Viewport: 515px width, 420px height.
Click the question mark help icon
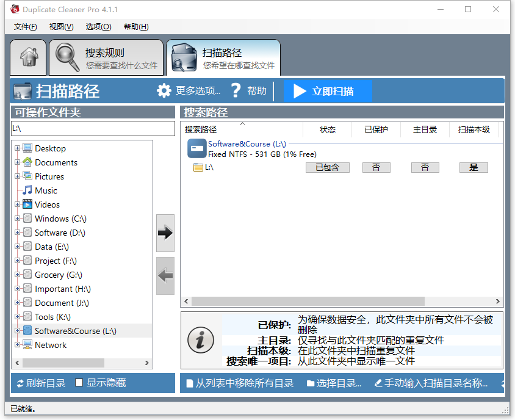236,90
